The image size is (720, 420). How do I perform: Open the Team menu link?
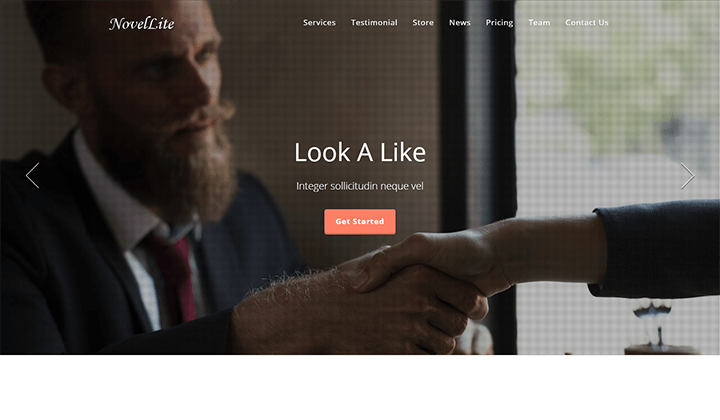[539, 22]
